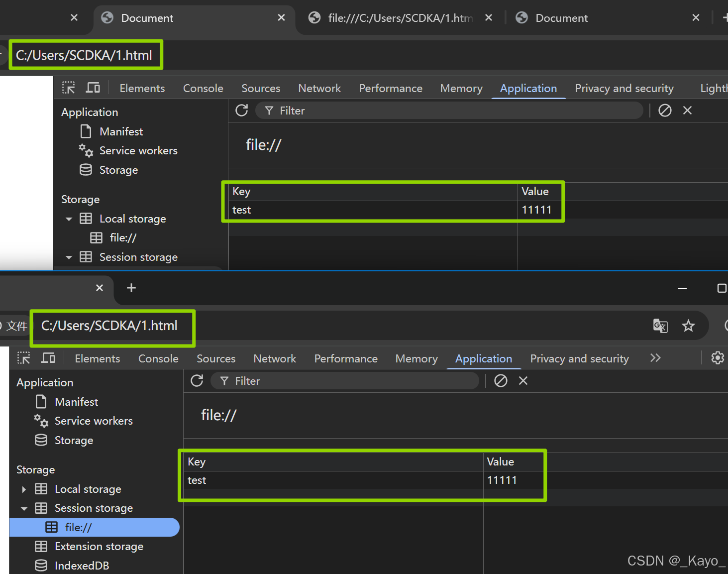The image size is (728, 574).
Task: Select Manifest in upper Application sidebar
Action: coord(121,131)
